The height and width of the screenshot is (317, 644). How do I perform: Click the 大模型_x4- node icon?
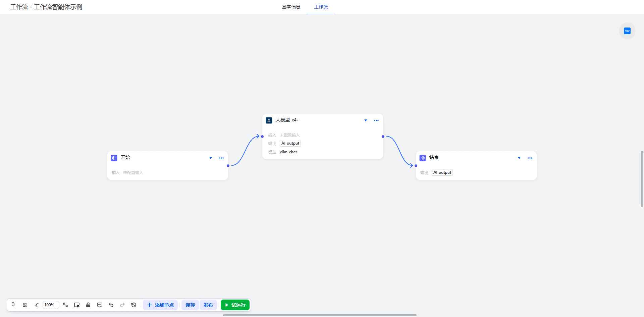pyautogui.click(x=269, y=120)
